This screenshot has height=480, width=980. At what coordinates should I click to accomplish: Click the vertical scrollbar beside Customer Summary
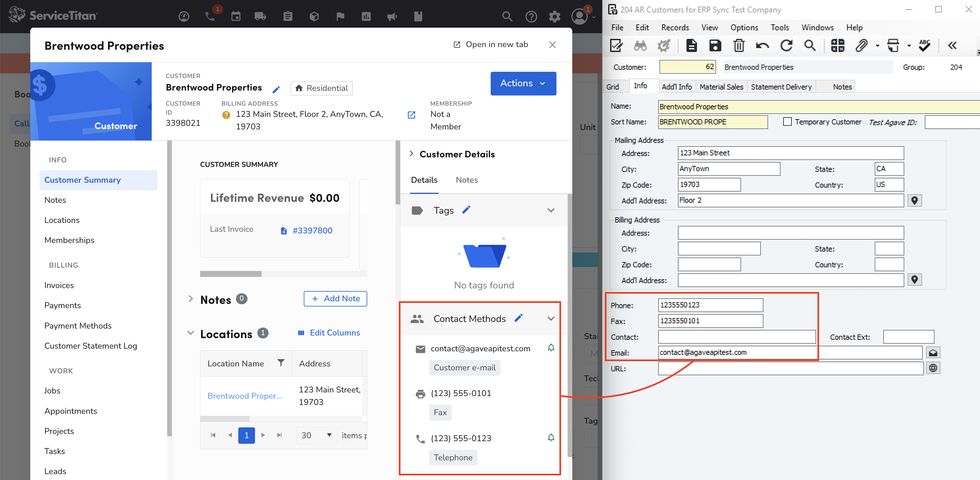point(169,288)
